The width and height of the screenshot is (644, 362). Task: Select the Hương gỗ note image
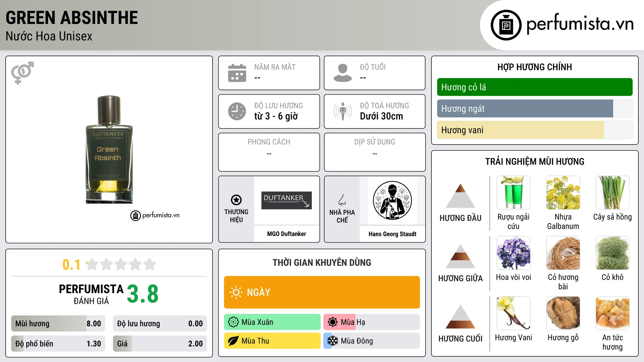pyautogui.click(x=563, y=313)
